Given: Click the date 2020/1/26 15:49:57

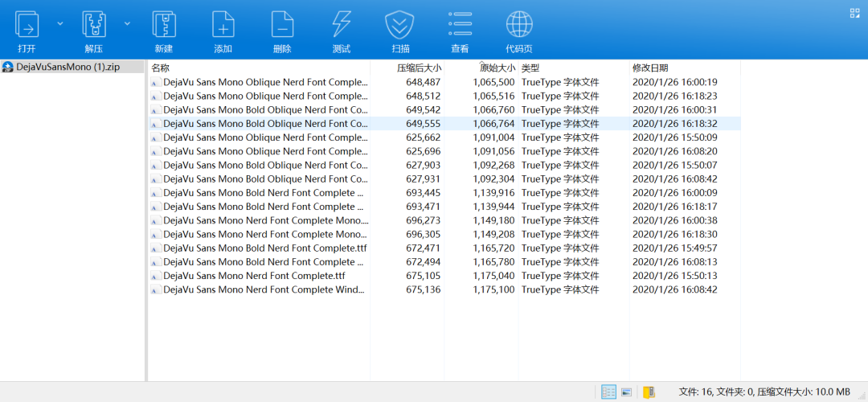Looking at the screenshot, I should [675, 248].
